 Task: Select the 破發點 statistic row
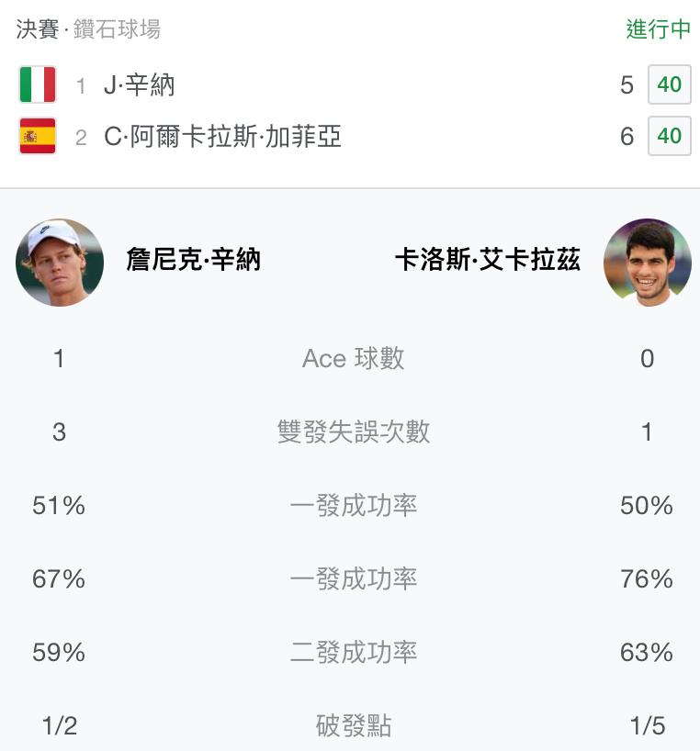tap(350, 725)
